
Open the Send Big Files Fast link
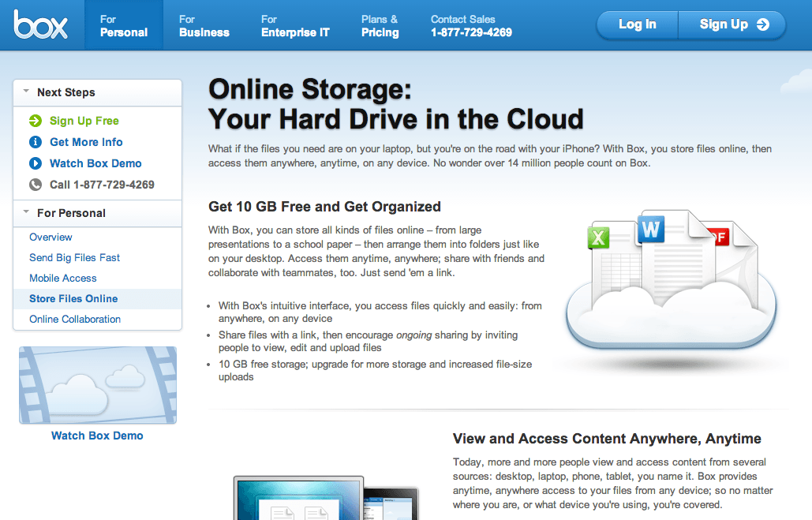click(74, 257)
